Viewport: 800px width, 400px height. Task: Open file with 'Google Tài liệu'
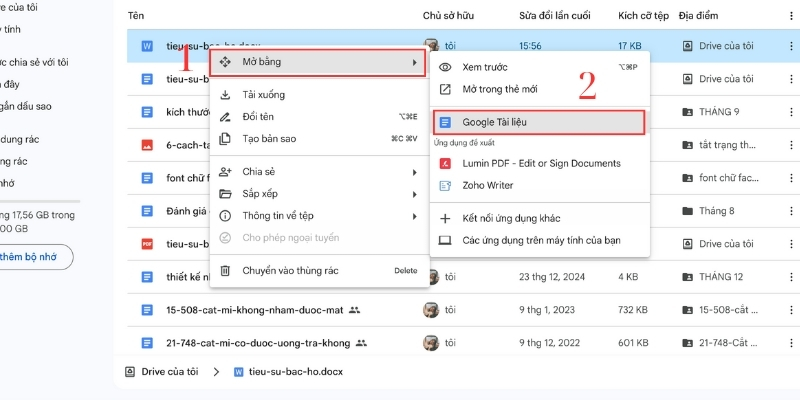(x=538, y=122)
